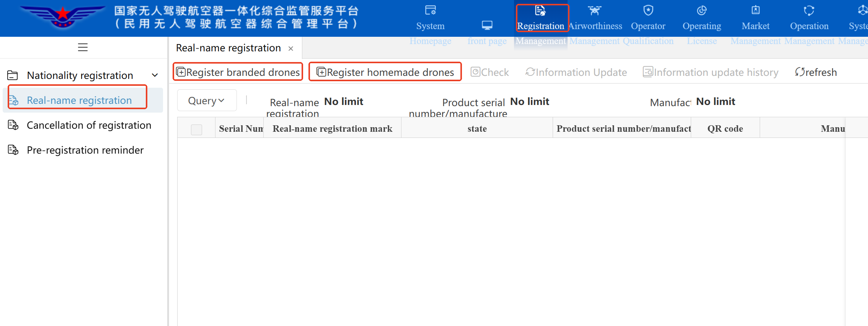Image resolution: width=868 pixels, height=326 pixels.
Task: Click the Operator Qualification menu label
Action: (648, 33)
